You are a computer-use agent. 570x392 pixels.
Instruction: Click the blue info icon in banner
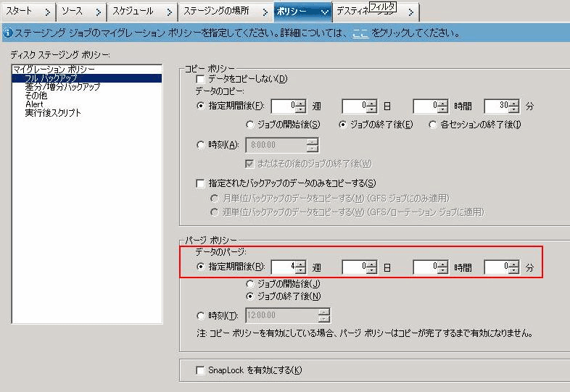pos(8,33)
